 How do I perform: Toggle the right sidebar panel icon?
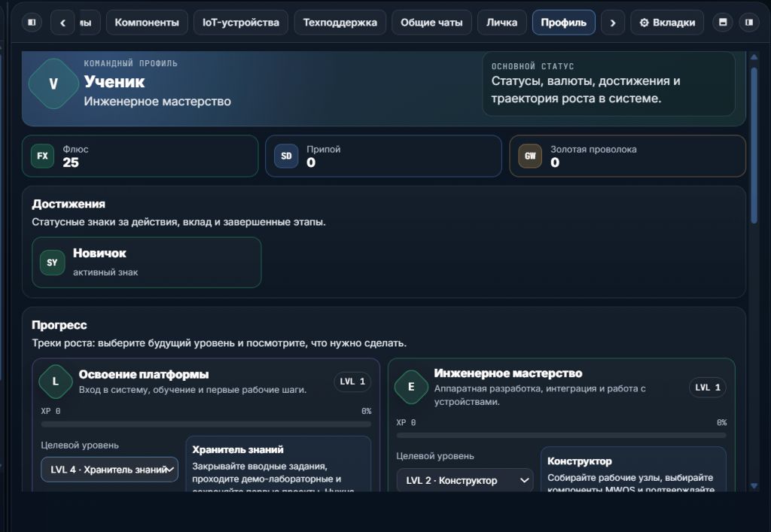click(x=749, y=22)
